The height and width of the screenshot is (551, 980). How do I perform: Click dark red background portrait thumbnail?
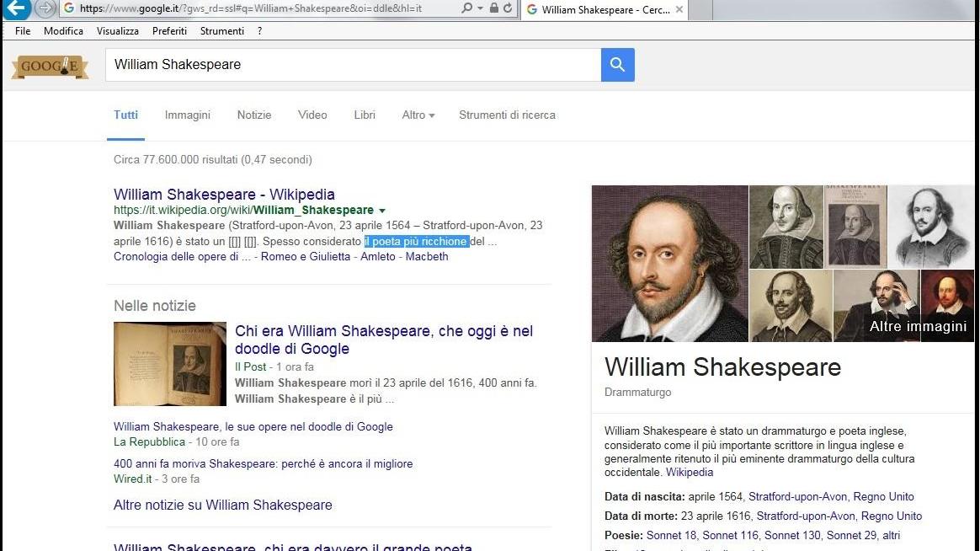947,306
